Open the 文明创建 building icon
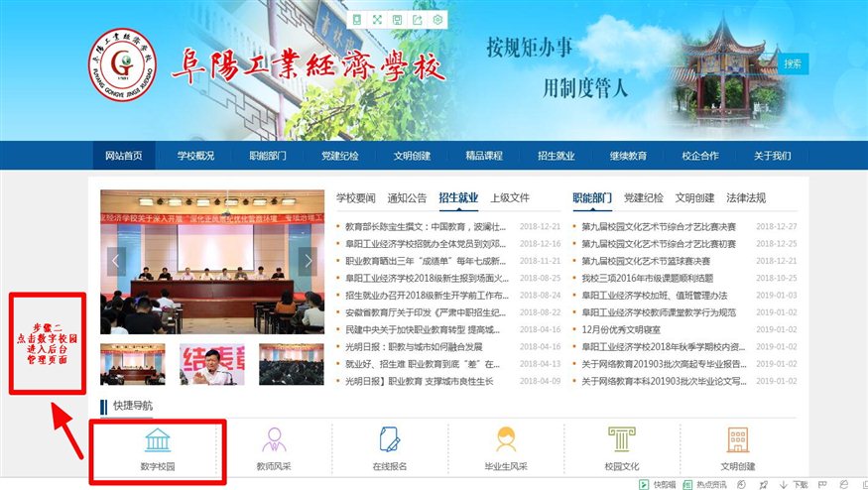 coord(737,439)
